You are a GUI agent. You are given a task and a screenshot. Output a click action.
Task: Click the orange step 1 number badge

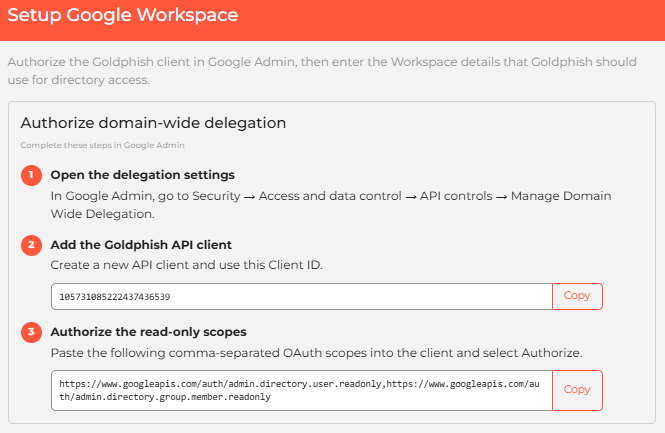(31, 175)
